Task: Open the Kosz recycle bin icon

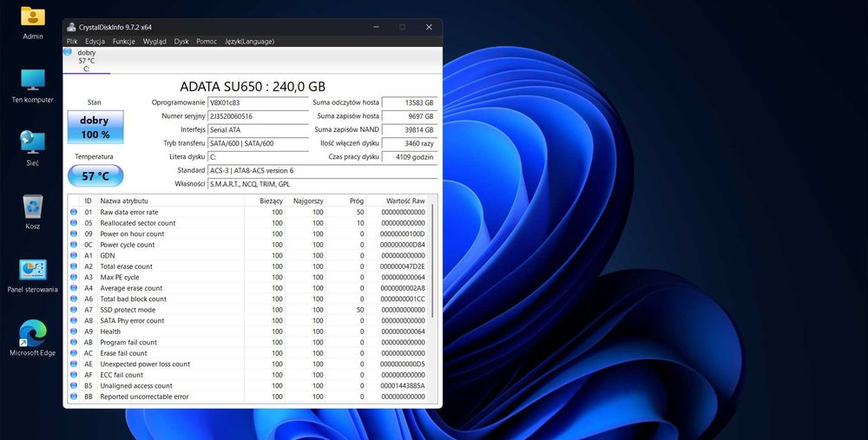Action: tap(33, 212)
